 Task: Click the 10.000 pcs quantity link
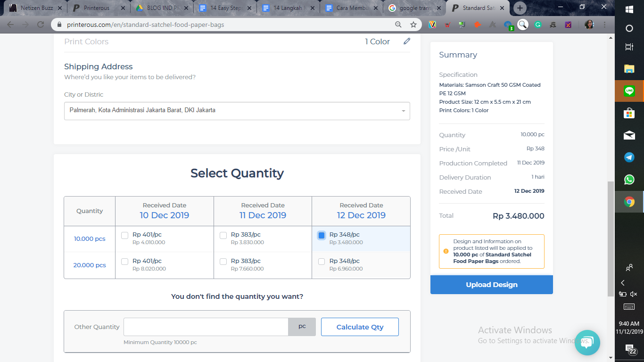click(90, 239)
